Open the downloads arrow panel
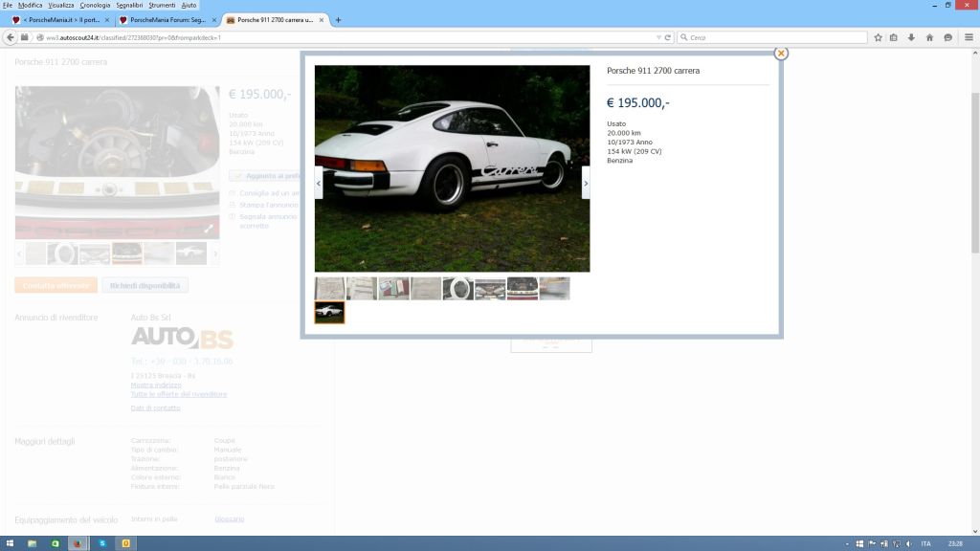Image resolution: width=980 pixels, height=551 pixels. (x=911, y=37)
